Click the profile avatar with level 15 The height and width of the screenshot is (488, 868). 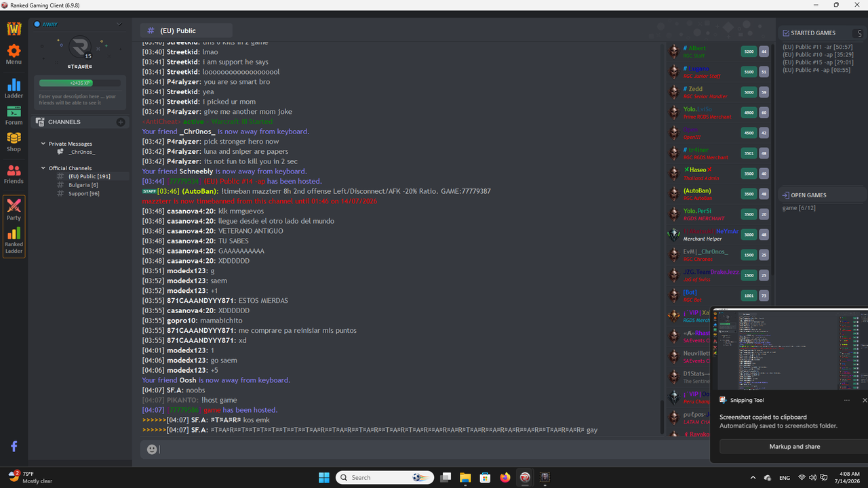click(x=80, y=47)
